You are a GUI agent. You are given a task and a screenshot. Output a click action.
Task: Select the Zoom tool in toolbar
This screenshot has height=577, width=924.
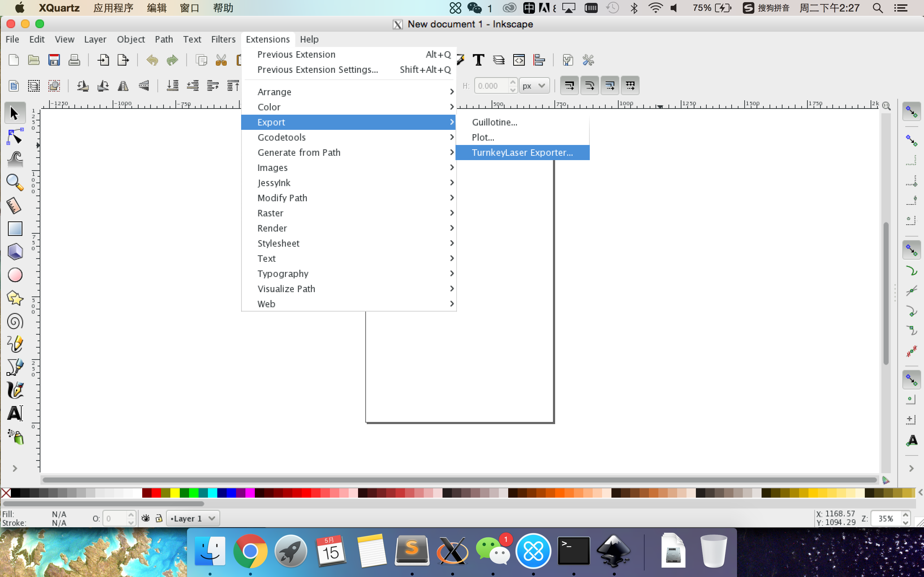15,183
